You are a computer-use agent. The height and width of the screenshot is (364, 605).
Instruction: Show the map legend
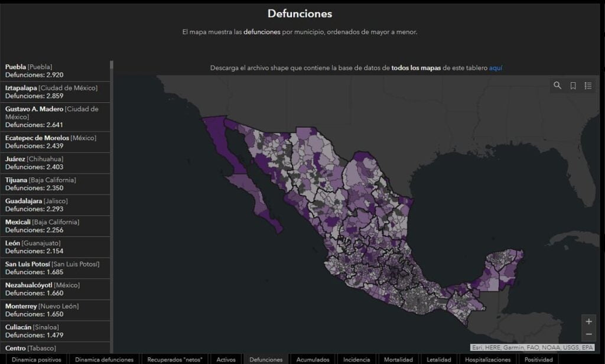point(588,86)
